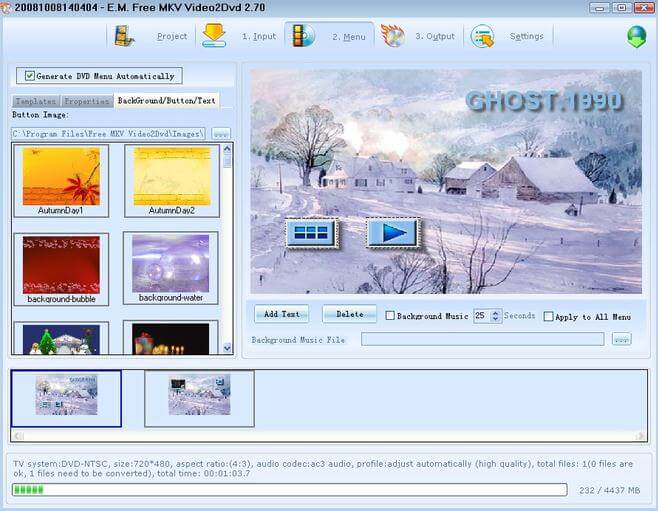Select the dark candles thumbnail
The width and height of the screenshot is (658, 511).
pos(171,338)
